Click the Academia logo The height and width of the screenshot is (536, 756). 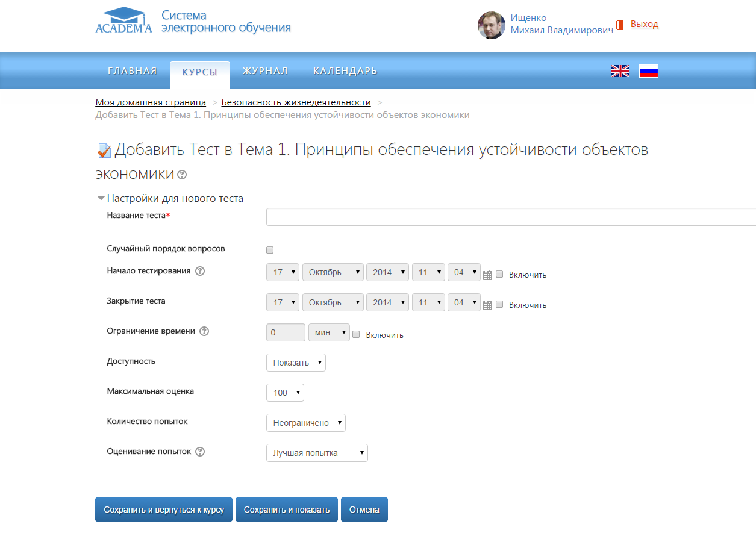click(x=123, y=20)
